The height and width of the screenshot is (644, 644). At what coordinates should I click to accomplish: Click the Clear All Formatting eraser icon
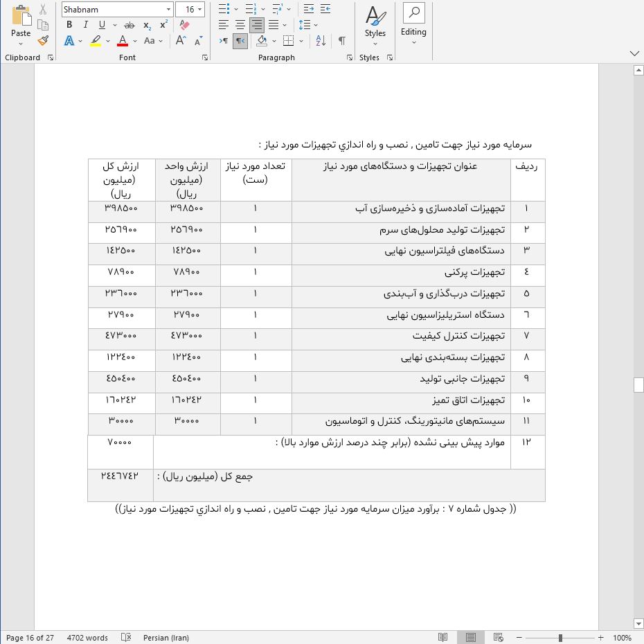coord(184,25)
